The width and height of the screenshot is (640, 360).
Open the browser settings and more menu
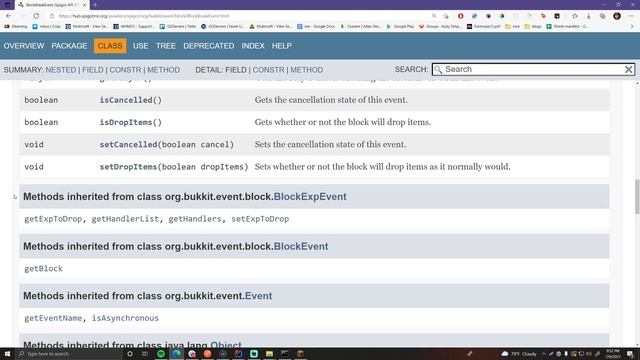pos(631,16)
